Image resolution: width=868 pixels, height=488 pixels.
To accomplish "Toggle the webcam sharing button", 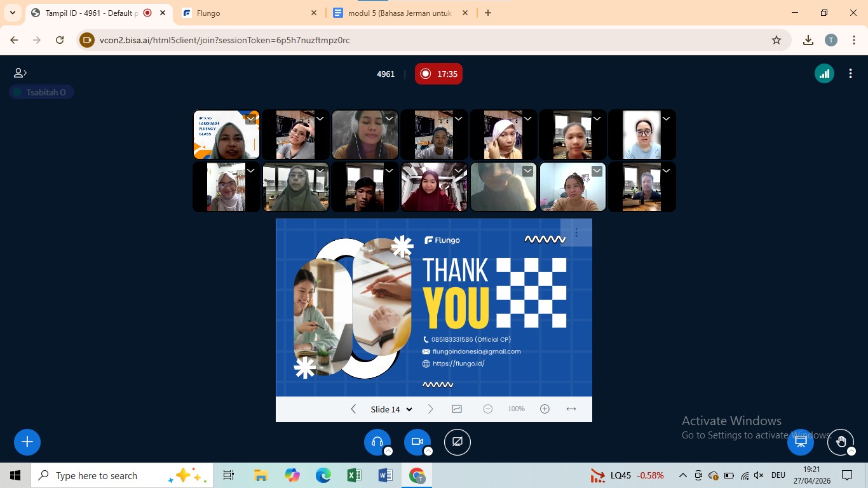I will (417, 442).
